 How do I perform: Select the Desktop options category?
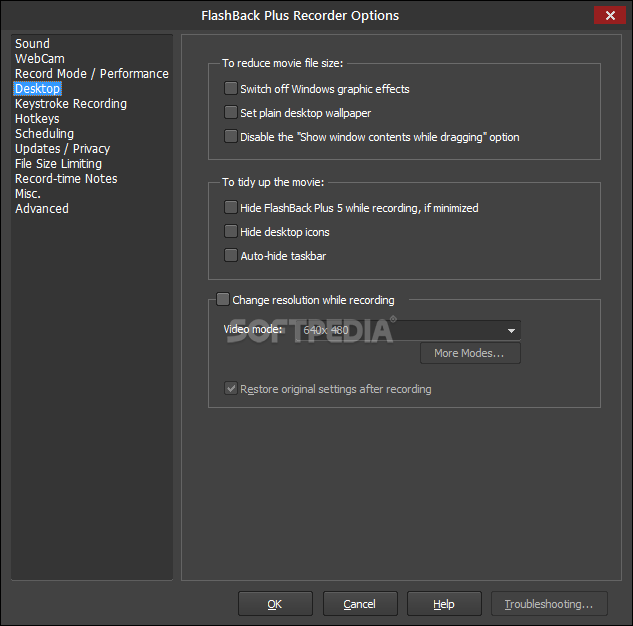(x=37, y=88)
